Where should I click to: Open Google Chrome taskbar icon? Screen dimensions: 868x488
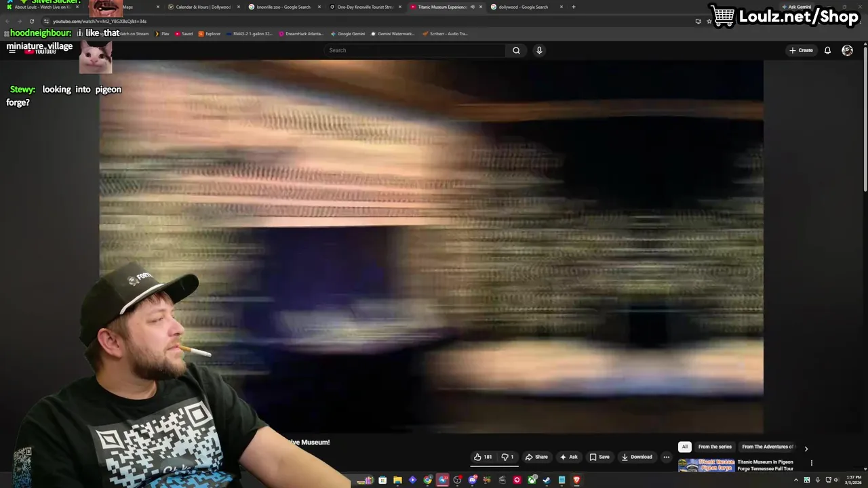(x=428, y=480)
